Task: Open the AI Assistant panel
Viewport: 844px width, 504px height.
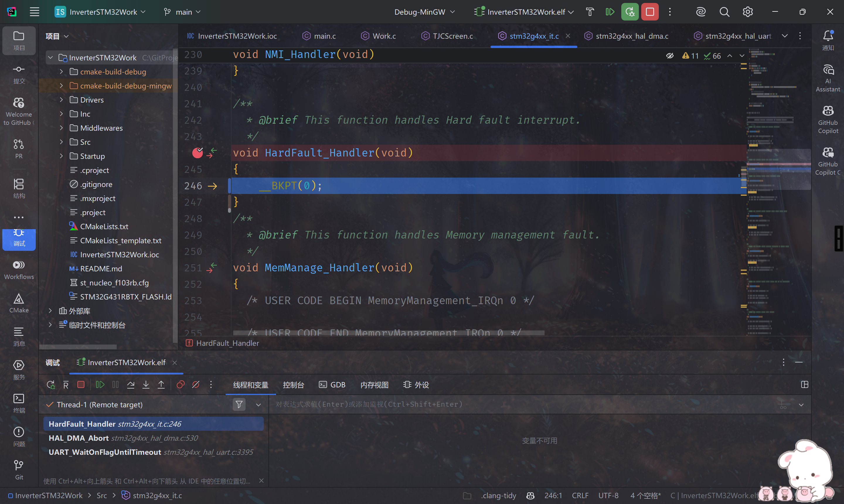Action: click(x=828, y=76)
